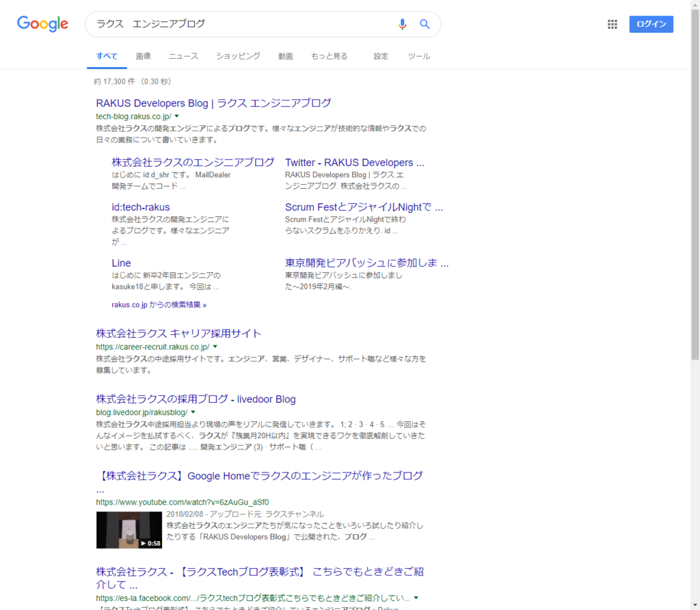Expand dropdown arrow next to es-la.facebook.com URL
The height and width of the screenshot is (610, 700).
416,598
